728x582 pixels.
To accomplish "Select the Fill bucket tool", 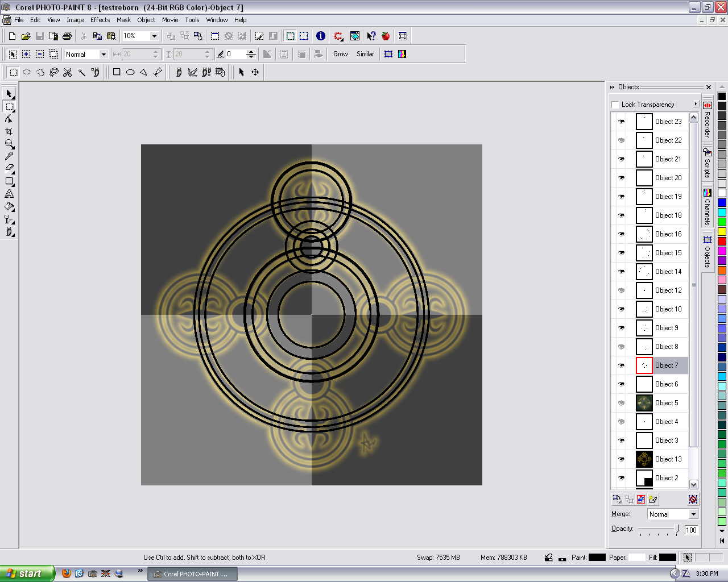I will click(x=9, y=206).
